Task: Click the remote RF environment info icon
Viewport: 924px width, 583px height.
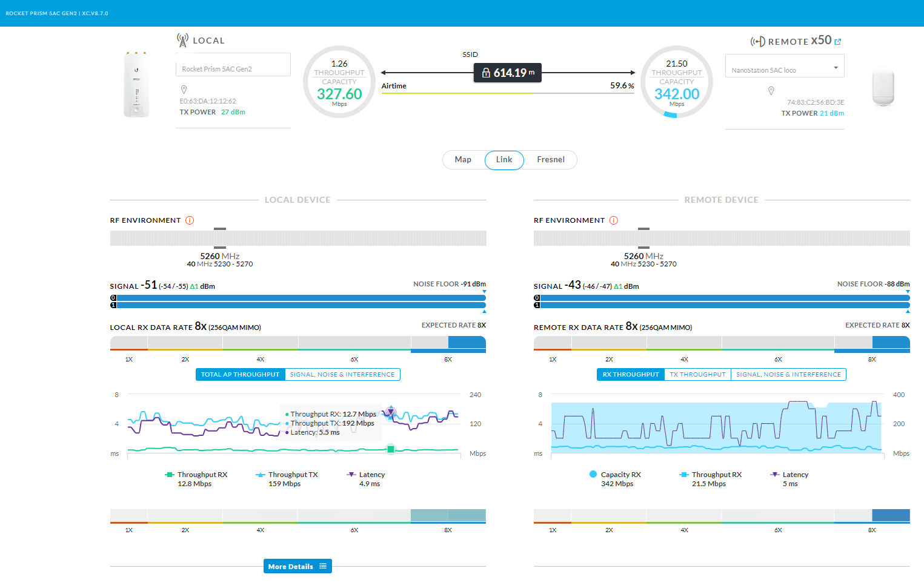Action: click(x=614, y=220)
